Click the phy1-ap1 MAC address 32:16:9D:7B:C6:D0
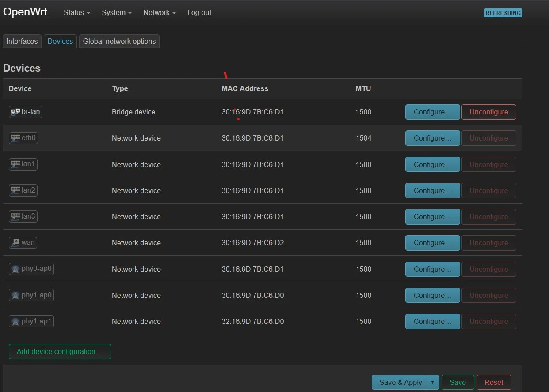Viewport: 549px width, 392px height. pos(253,321)
